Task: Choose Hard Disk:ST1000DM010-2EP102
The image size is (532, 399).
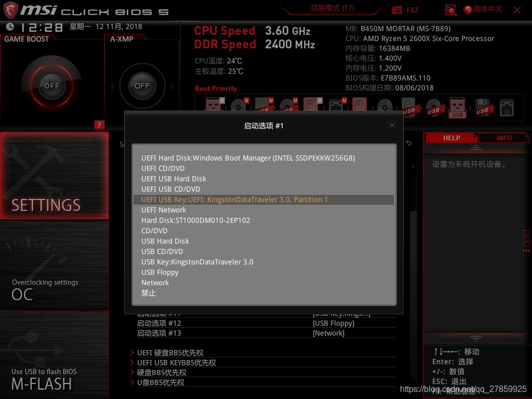Action: pyautogui.click(x=263, y=220)
